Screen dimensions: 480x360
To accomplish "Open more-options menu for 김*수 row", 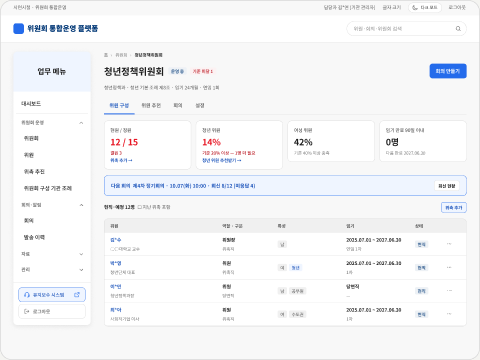I will point(449,244).
